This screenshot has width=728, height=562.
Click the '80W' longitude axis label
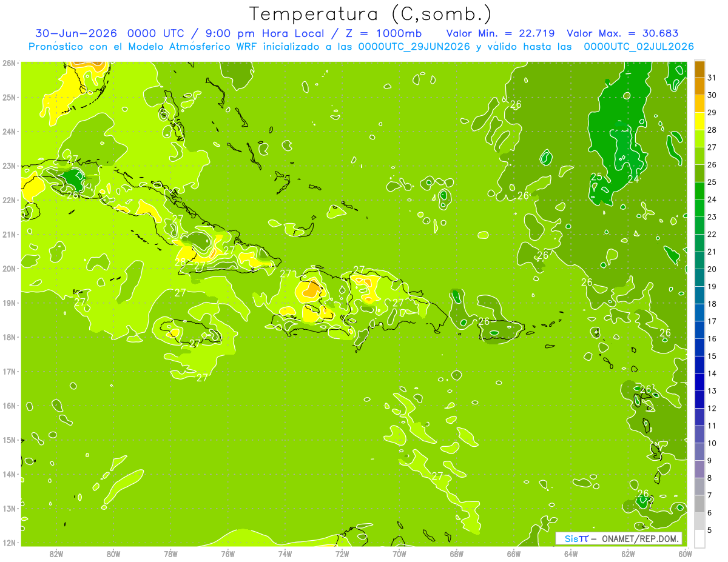[x=113, y=553]
